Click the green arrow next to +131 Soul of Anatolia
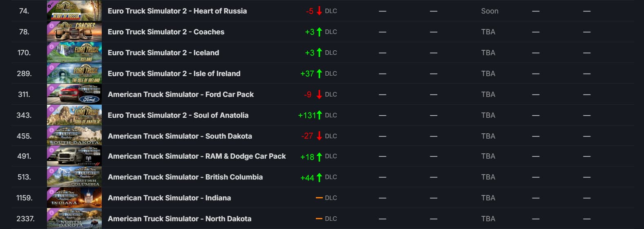Viewport: 644px width, 229px height. (319, 115)
